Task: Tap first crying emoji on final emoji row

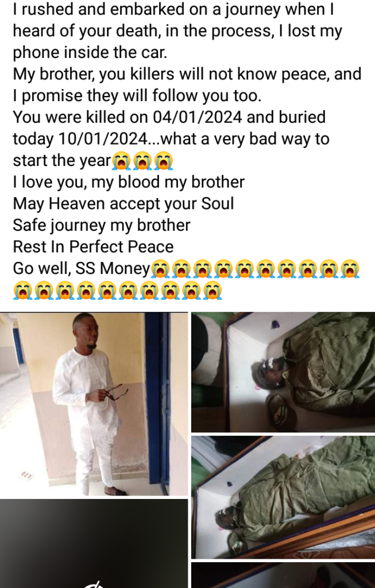Action: pyautogui.click(x=23, y=291)
